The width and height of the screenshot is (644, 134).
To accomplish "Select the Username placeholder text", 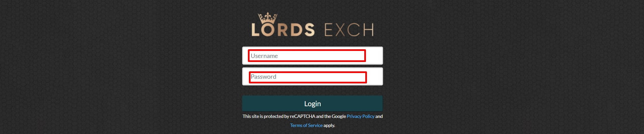I will click(264, 56).
